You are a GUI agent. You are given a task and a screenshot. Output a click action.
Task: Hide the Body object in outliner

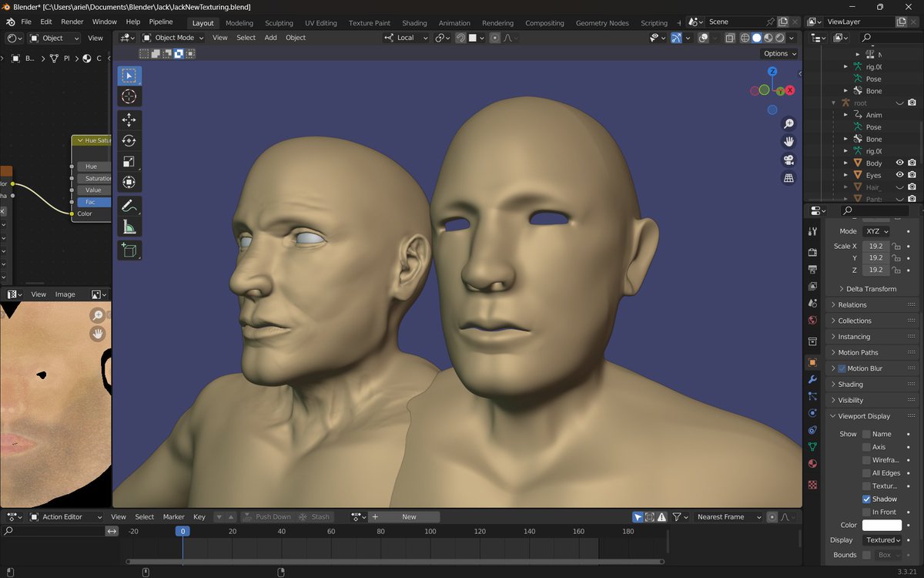click(x=899, y=163)
